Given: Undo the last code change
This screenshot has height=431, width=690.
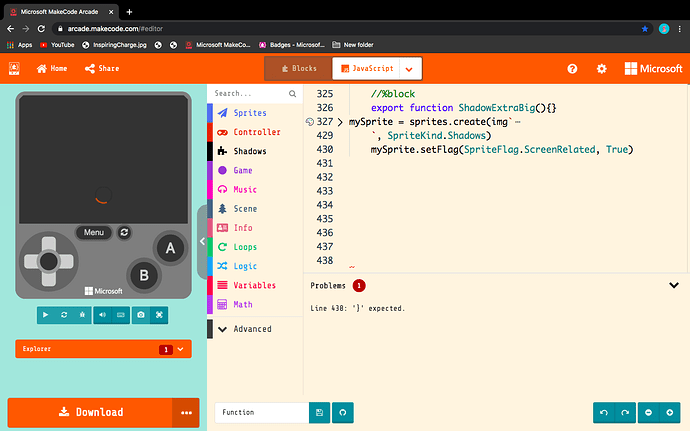Looking at the screenshot, I should (602, 412).
